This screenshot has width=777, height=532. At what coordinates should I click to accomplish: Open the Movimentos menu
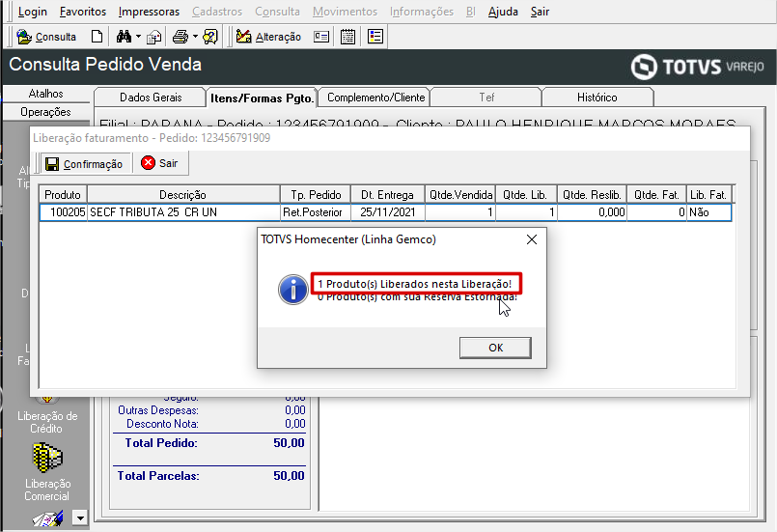[345, 12]
